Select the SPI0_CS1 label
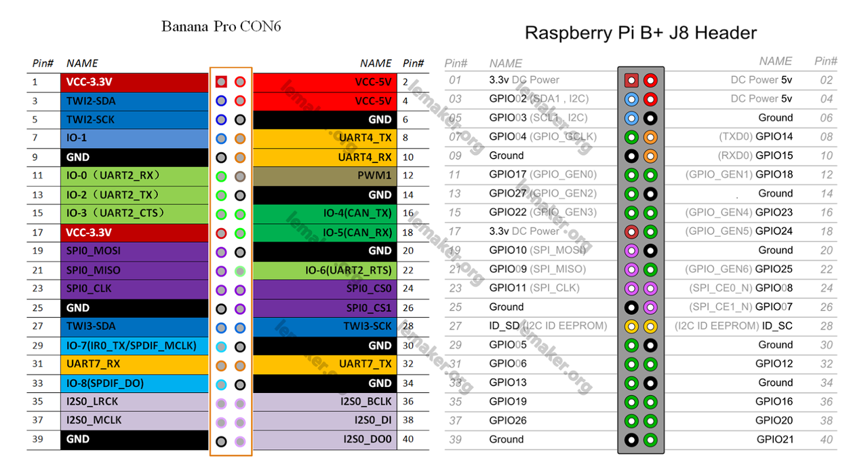The image size is (868, 469). tap(369, 307)
